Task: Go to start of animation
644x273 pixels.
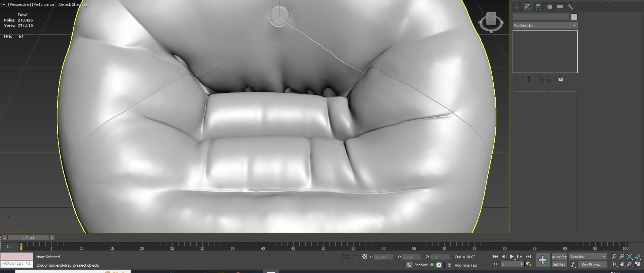Action: coord(495,257)
